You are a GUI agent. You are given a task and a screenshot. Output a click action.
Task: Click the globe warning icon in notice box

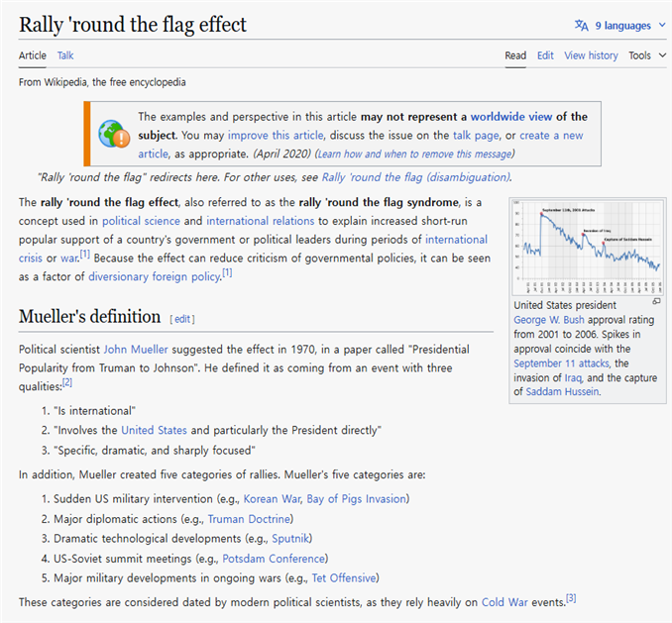click(x=114, y=135)
